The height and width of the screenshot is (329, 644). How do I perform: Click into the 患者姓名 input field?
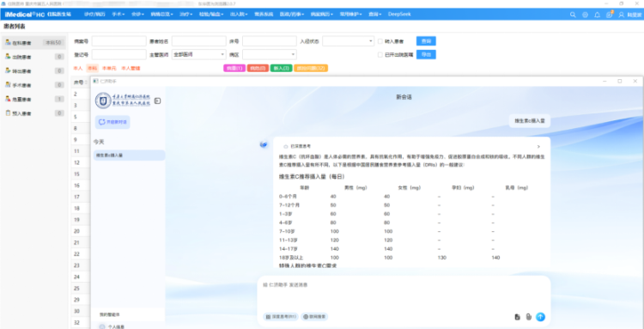pyautogui.click(x=199, y=41)
